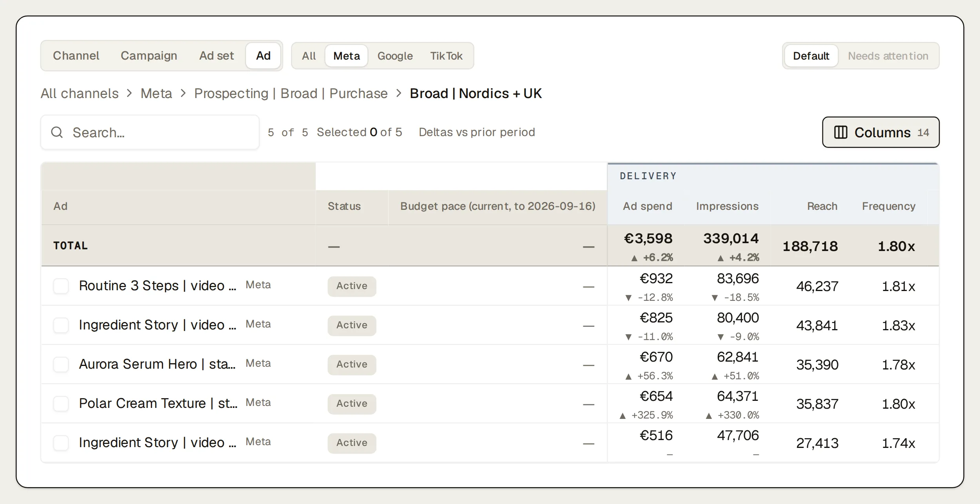Image resolution: width=980 pixels, height=504 pixels.
Task: Toggle checkbox for Polar Cream Texture ad
Action: (61, 404)
